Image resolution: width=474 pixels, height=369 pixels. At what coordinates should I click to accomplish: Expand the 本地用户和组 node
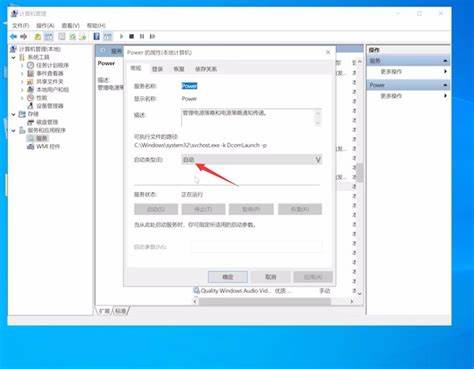click(x=22, y=89)
